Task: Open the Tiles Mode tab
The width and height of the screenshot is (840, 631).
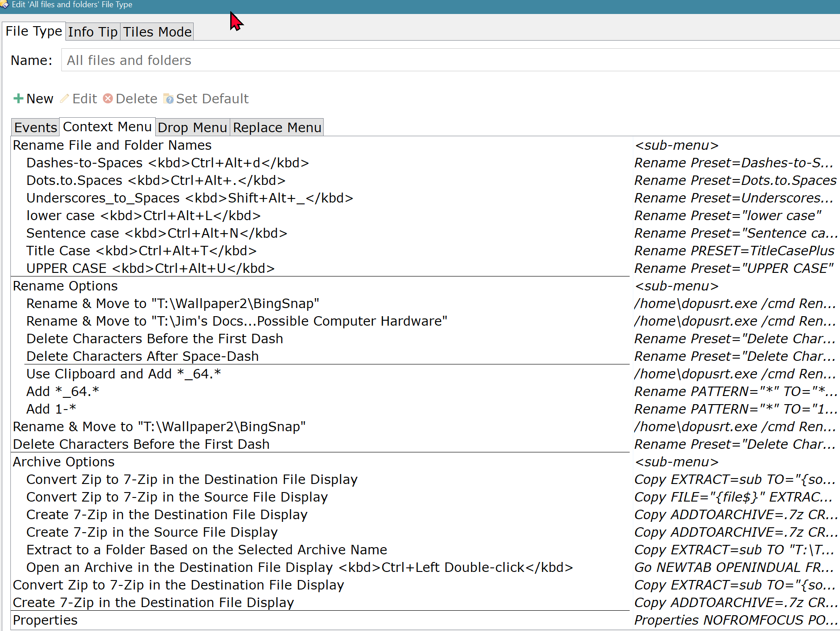Action: [x=157, y=32]
